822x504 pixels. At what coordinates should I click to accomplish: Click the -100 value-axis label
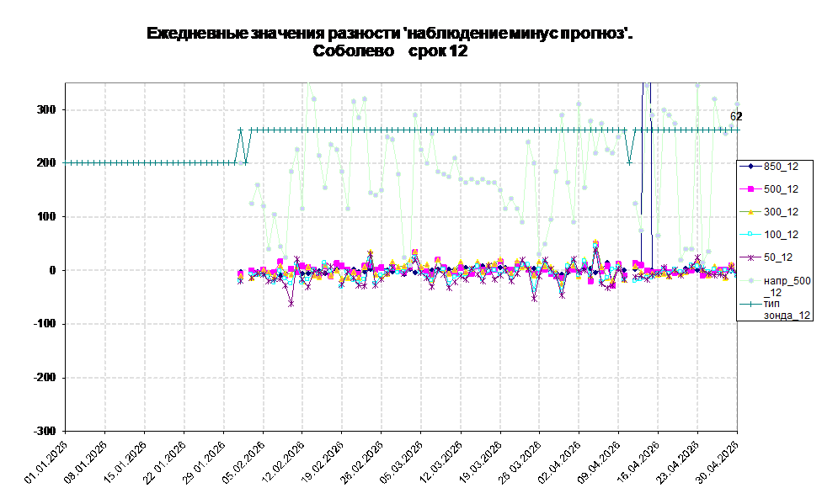coord(44,324)
